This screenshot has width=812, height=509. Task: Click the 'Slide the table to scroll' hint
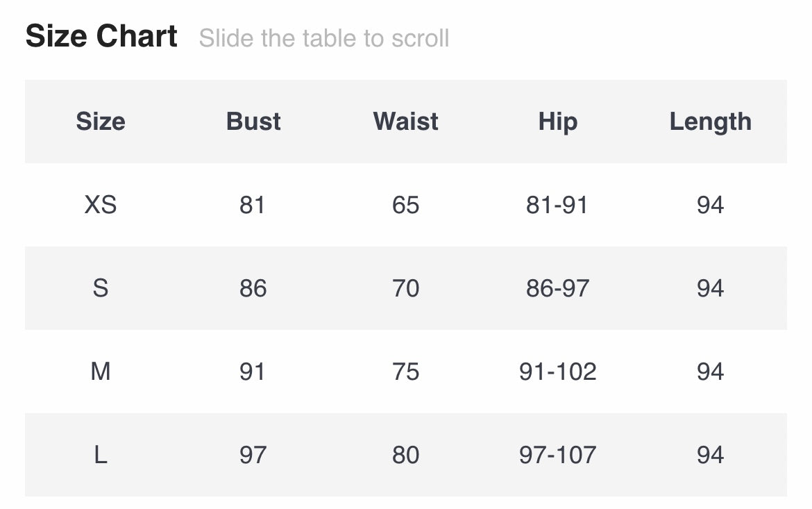point(323,38)
